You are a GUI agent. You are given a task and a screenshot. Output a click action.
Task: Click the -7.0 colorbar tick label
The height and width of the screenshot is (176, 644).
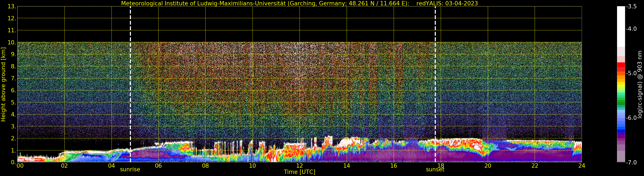(631, 162)
